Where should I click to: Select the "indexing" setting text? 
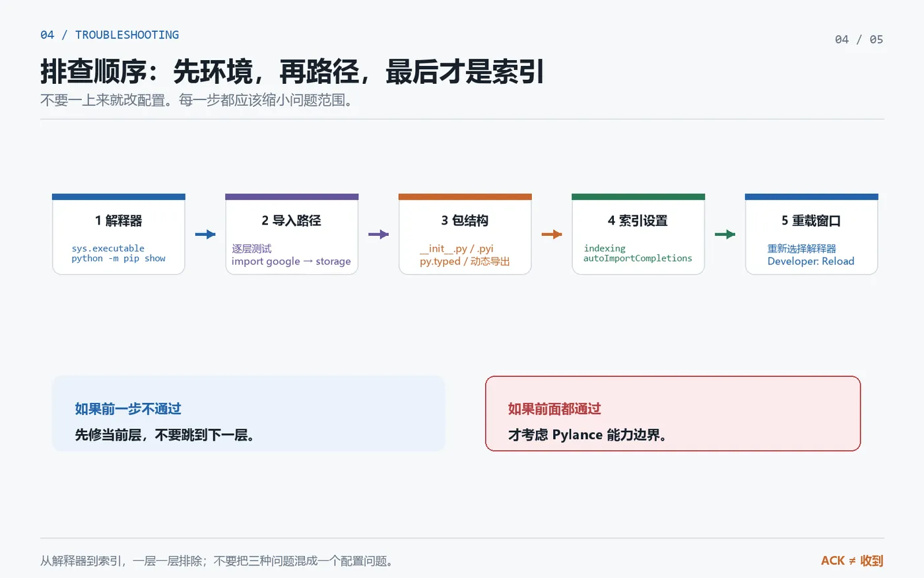[x=605, y=248]
